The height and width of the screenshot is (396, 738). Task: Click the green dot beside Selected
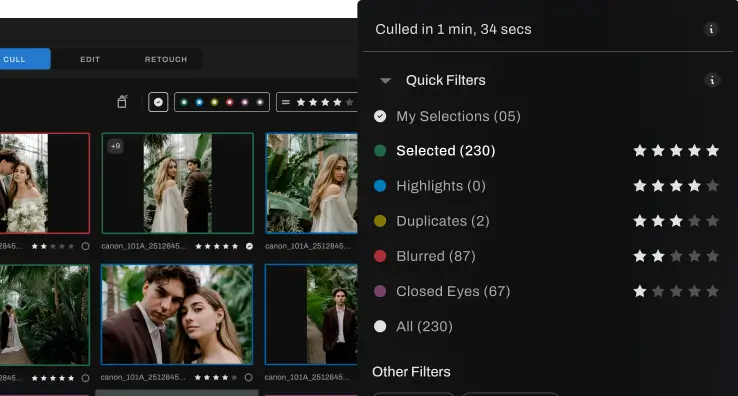380,151
